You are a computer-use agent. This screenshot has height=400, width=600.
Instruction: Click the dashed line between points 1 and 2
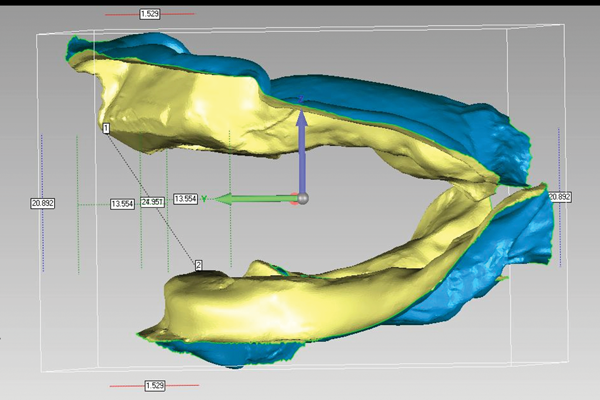click(150, 195)
